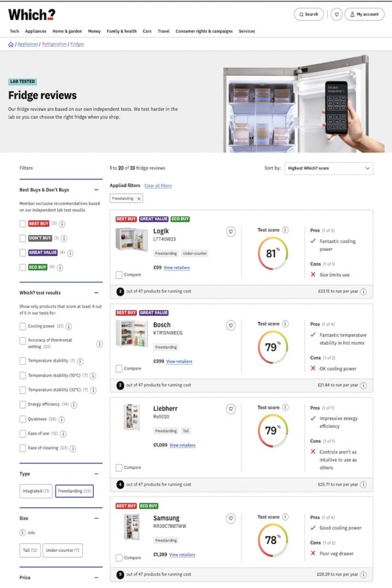Click the home icon in breadcrumb
Screen dimensions: 392x588
(x=11, y=44)
